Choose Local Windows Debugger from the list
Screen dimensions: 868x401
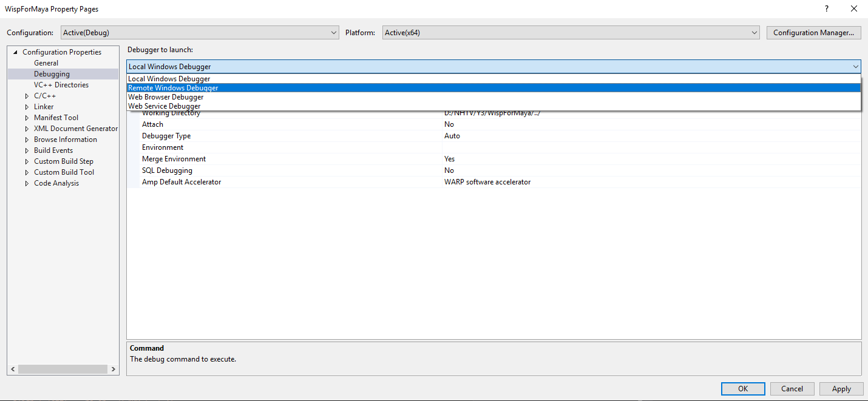point(493,79)
